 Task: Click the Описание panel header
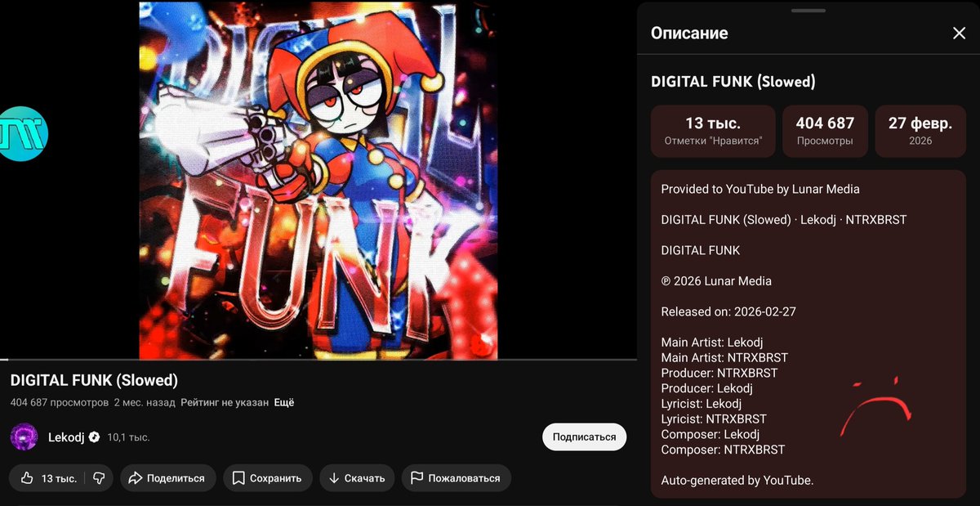pos(689,34)
